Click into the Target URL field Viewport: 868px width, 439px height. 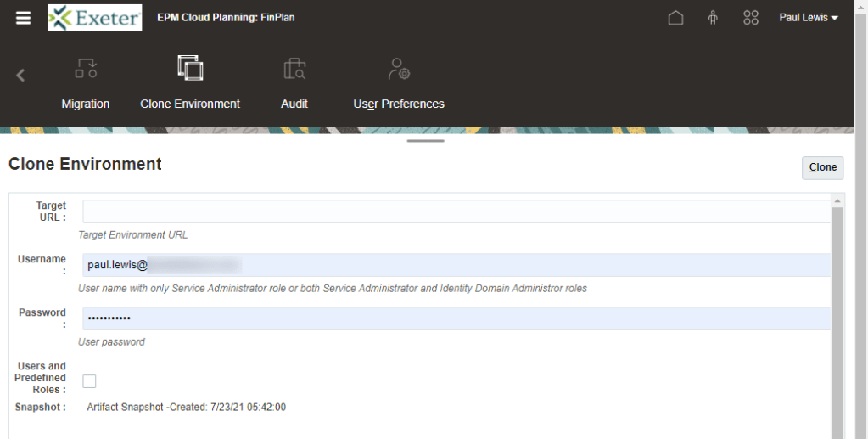[x=456, y=211]
